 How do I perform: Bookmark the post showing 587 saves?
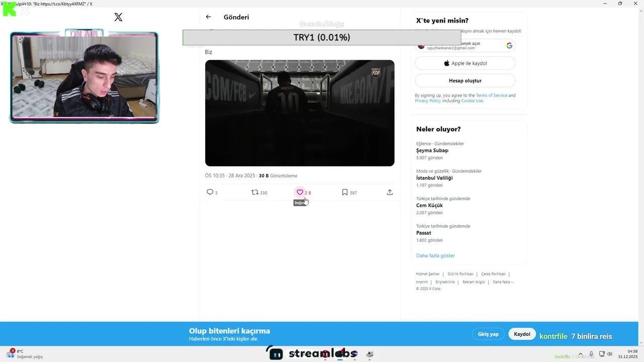[x=345, y=192]
